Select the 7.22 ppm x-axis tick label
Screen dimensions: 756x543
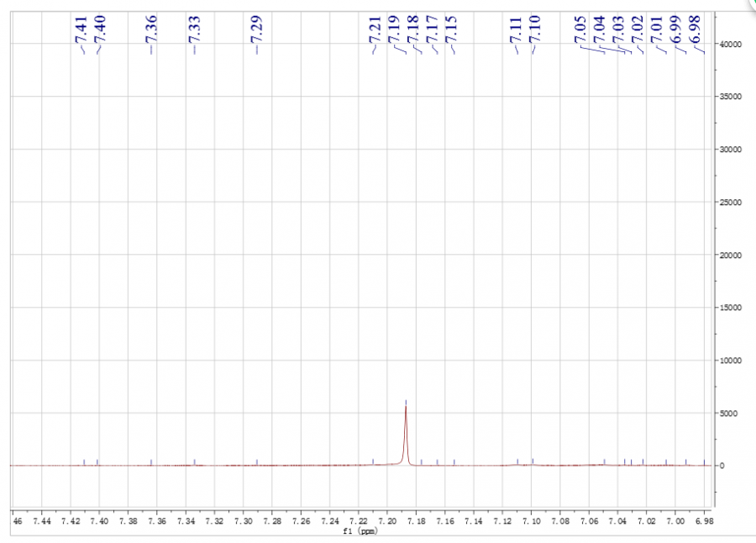tap(359, 521)
